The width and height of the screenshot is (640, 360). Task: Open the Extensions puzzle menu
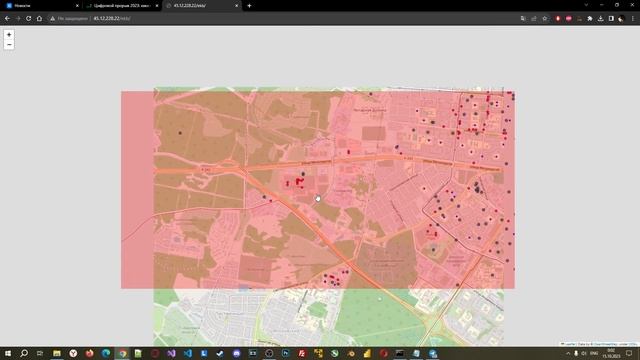(590, 18)
